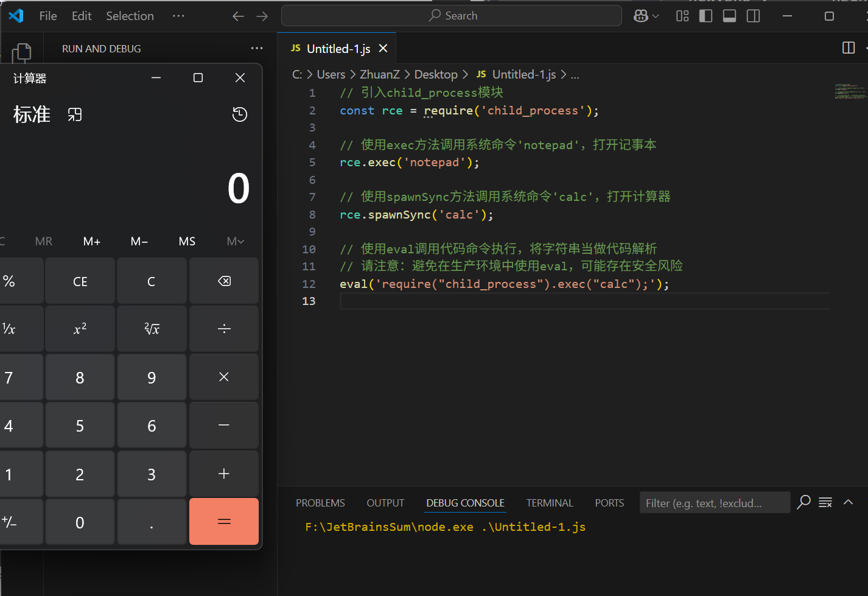Open the Explorer icon in the activity bar

[21, 54]
